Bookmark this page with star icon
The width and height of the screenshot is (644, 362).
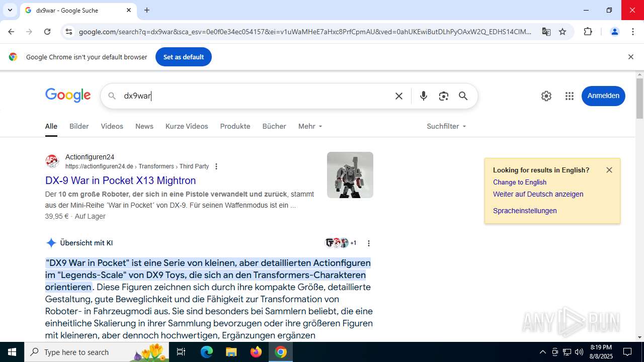pyautogui.click(x=562, y=32)
